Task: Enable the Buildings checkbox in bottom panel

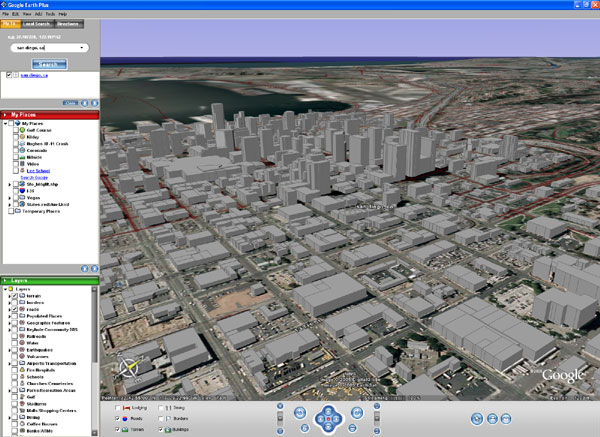Action: [x=159, y=428]
